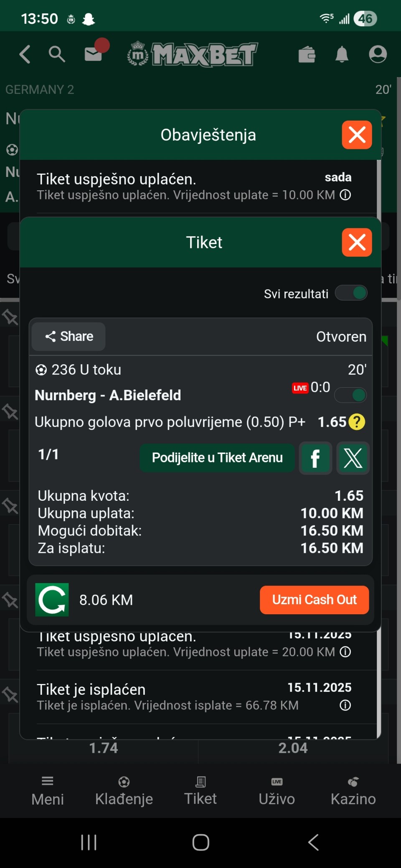Share ticket on Facebook

click(x=315, y=458)
